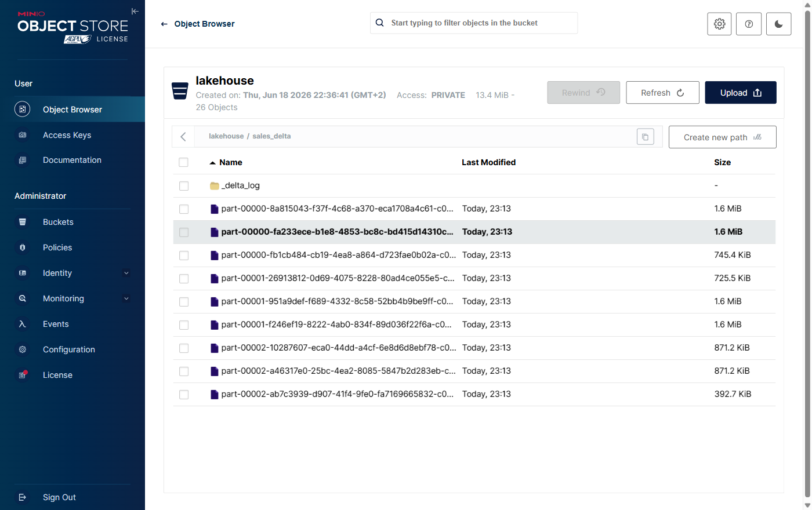The height and width of the screenshot is (510, 812).
Task: Expand the Monitoring submenu chevron
Action: tap(126, 298)
